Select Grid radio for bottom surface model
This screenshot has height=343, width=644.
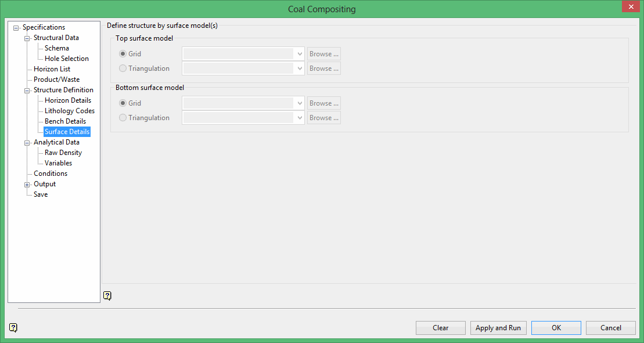(x=123, y=103)
